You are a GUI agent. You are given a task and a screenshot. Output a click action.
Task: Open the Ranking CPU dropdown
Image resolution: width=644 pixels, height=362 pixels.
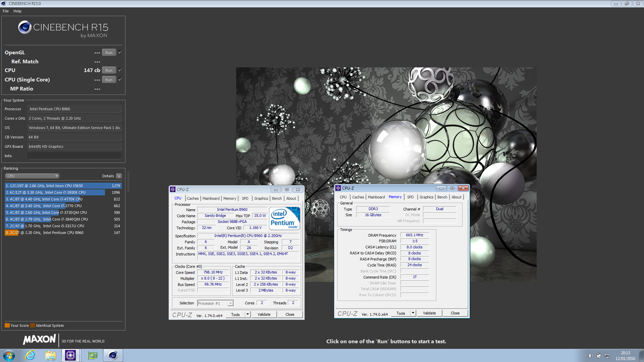[32, 176]
